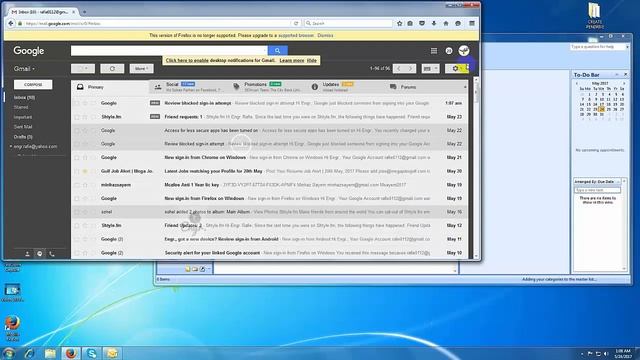Open Arranged By: Due Date dropdown in Outlook
Image resolution: width=640 pixels, height=360 pixels.
pyautogui.click(x=597, y=181)
